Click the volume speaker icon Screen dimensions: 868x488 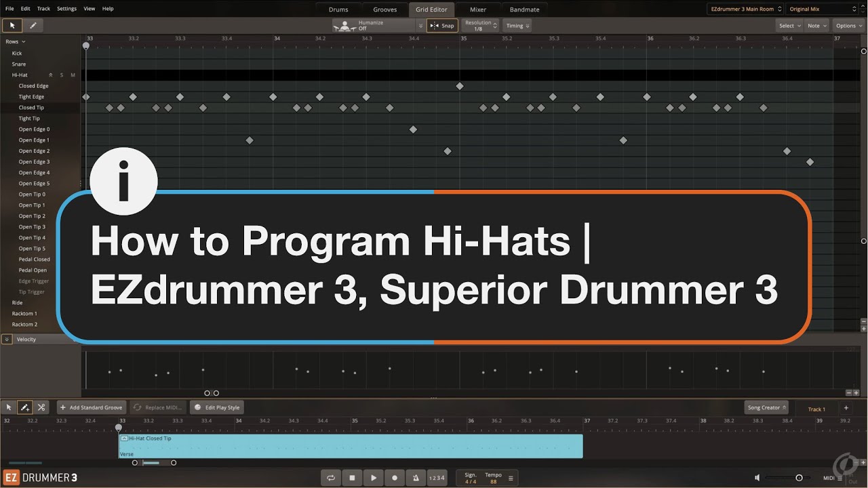pyautogui.click(x=757, y=478)
